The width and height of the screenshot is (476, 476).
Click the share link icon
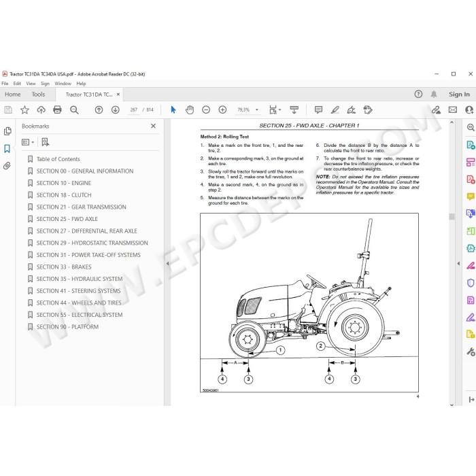tap(437, 109)
